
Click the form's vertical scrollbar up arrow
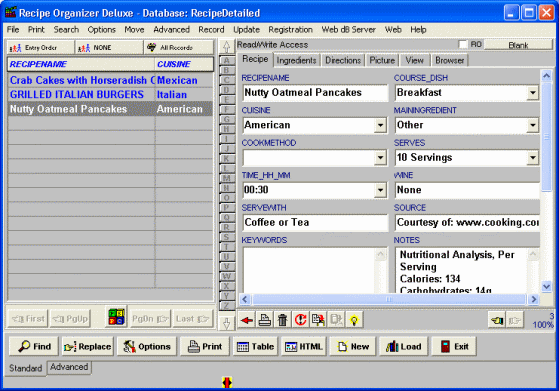pyautogui.click(x=547, y=76)
